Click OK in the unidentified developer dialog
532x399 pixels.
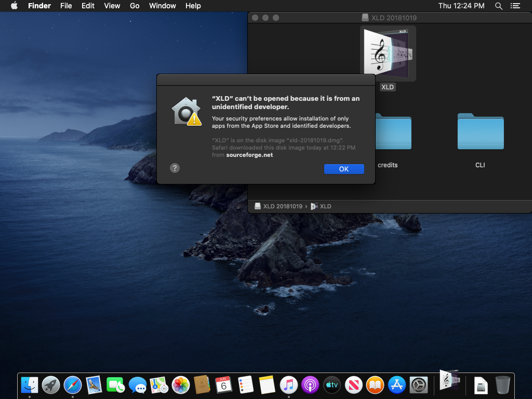343,169
